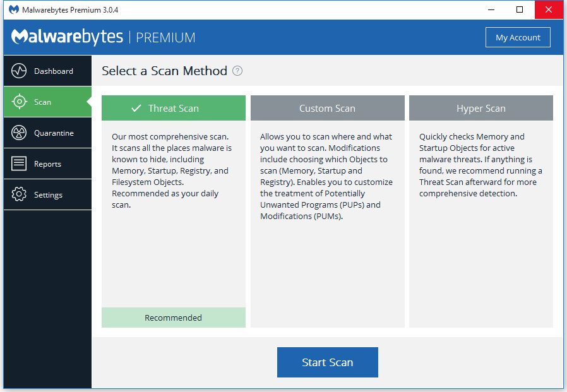Click the Quarantine biohazard icon
This screenshot has width=567, height=392.
tap(19, 133)
